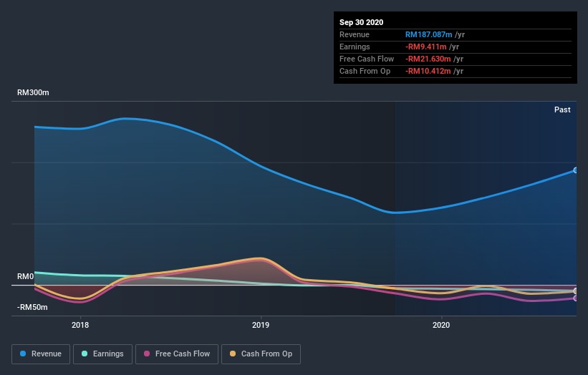
Task: Click the orange Cash From Op endpoint marker
Action: 576,291
